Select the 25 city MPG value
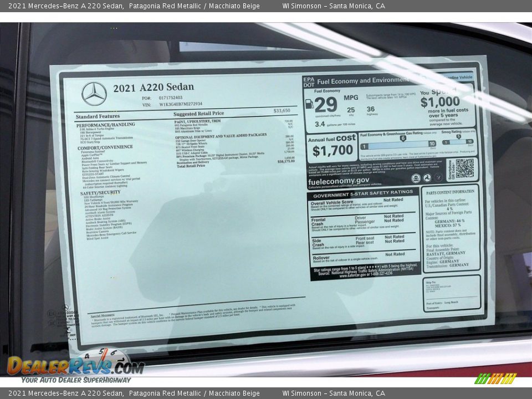Viewport: 532px width, 399px height. click(351, 110)
